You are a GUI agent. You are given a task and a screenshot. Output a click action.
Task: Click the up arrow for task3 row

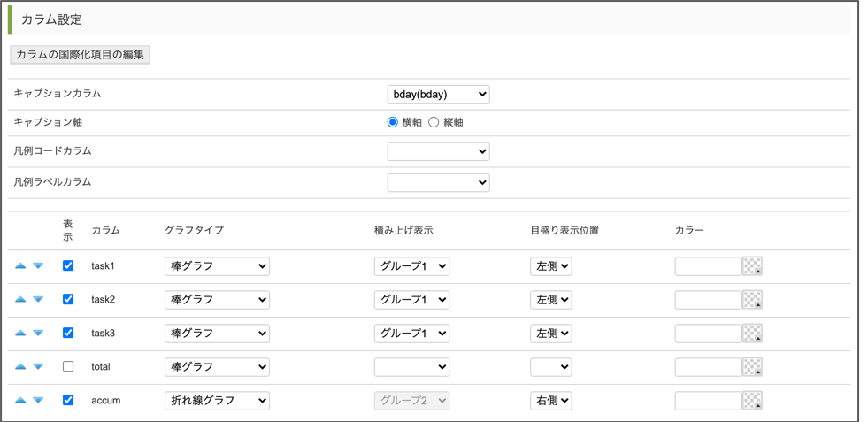20,334
